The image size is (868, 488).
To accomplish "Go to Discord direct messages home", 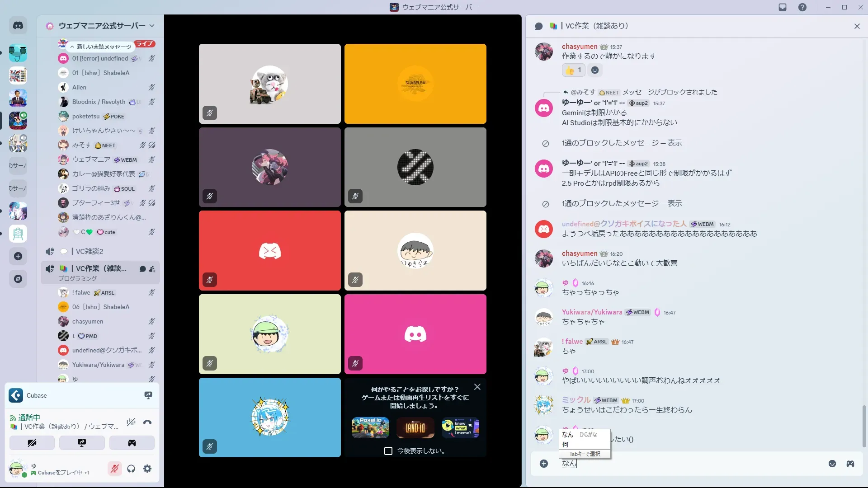I will tap(18, 26).
